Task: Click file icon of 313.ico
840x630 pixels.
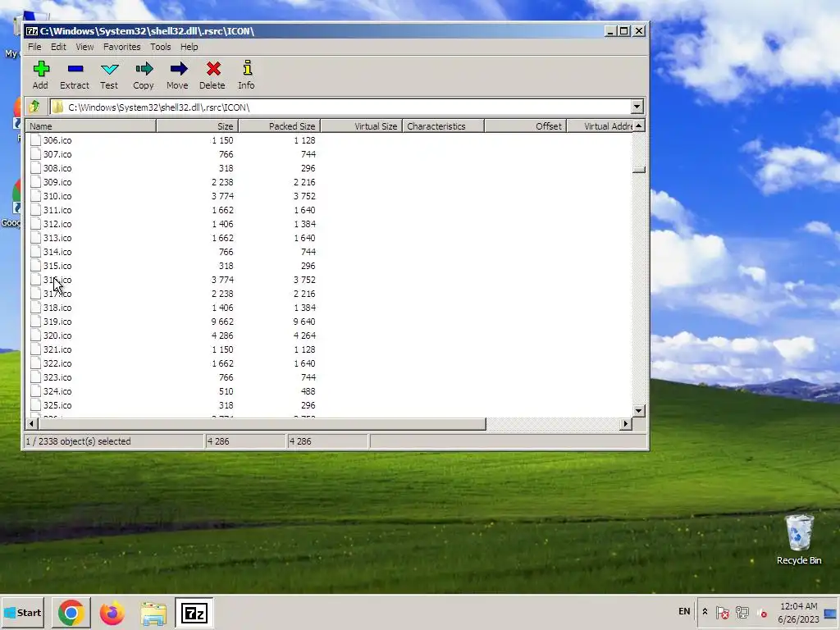Action: point(35,238)
